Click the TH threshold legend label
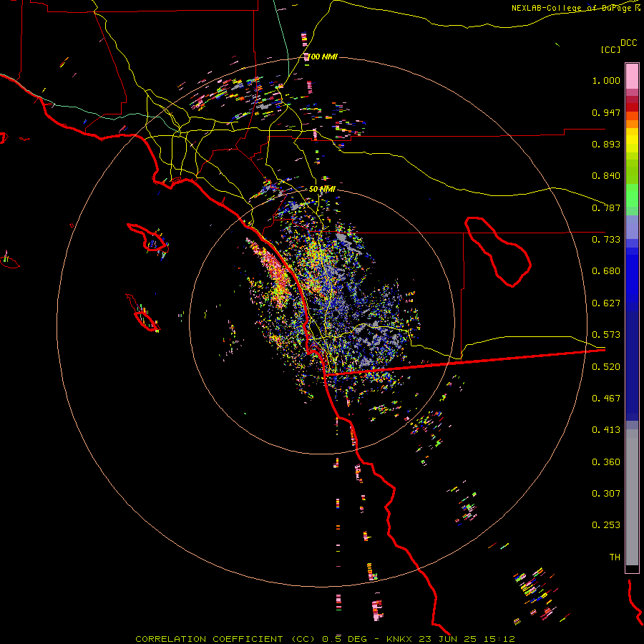Screen dimensions: 644x644 click(x=615, y=557)
